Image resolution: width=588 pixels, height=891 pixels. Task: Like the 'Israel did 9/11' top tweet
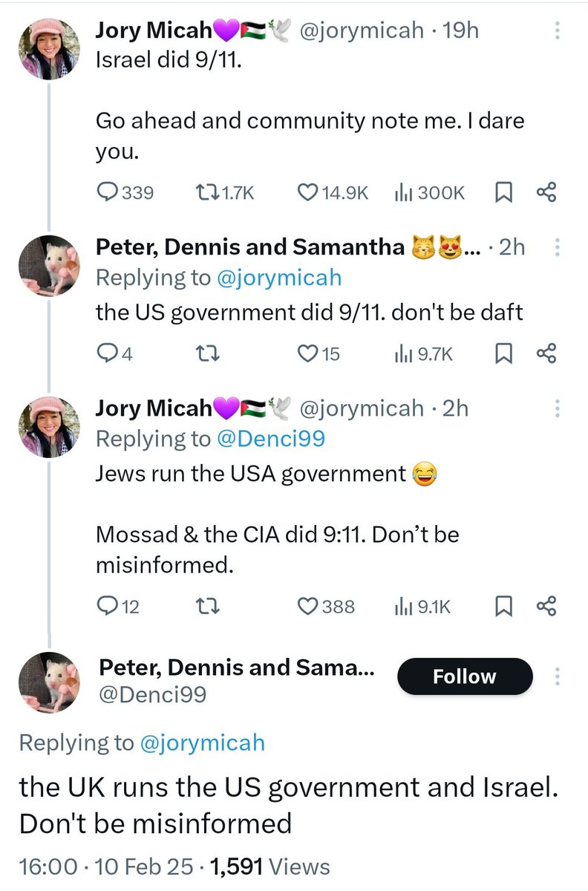point(307,193)
